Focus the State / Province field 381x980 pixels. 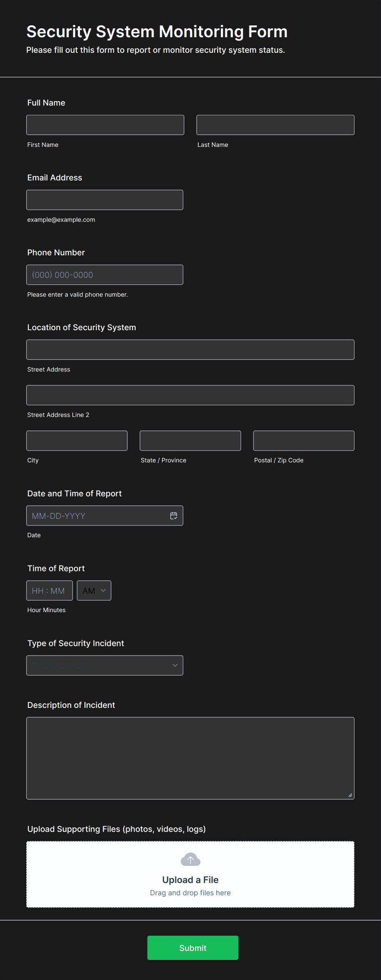tap(190, 440)
